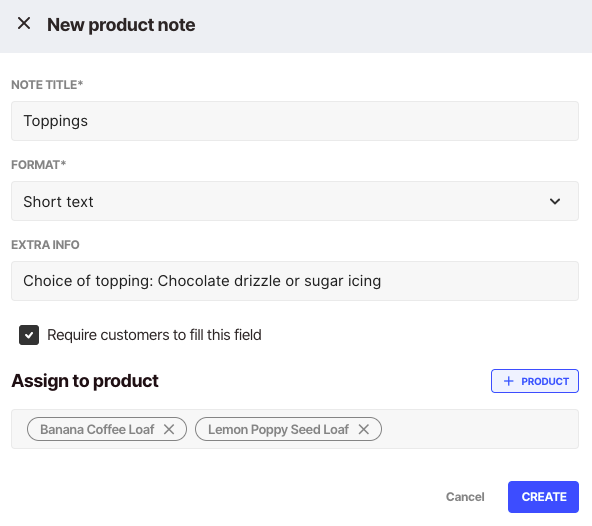Screen dimensions: 592x526
Task: Open the Short text format dropdown
Action: click(295, 201)
